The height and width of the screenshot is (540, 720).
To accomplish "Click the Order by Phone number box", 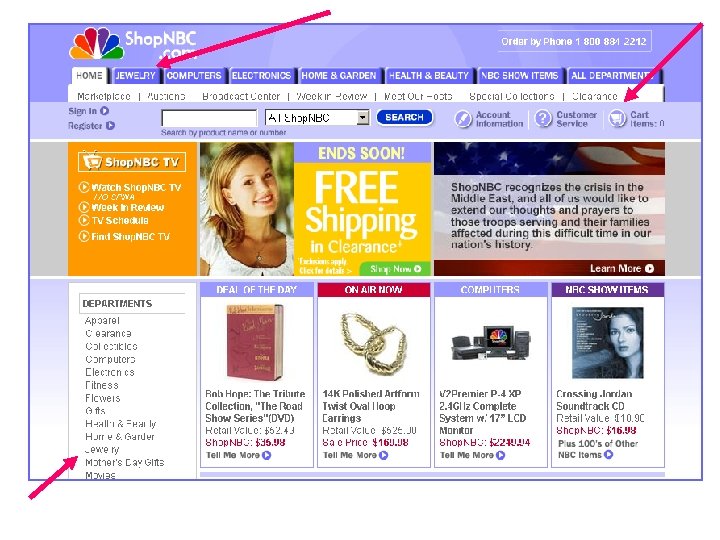I will coord(574,41).
